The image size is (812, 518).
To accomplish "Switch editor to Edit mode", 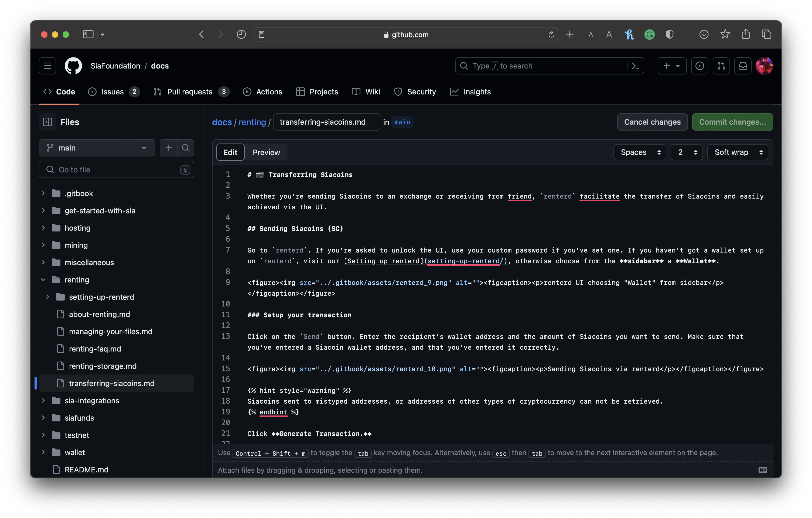I will click(x=230, y=152).
